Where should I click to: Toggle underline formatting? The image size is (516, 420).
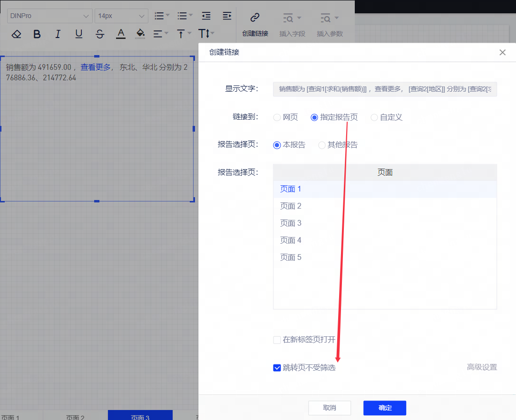(79, 34)
